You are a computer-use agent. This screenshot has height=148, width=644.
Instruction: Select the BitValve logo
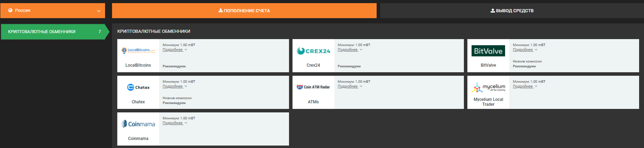488,51
